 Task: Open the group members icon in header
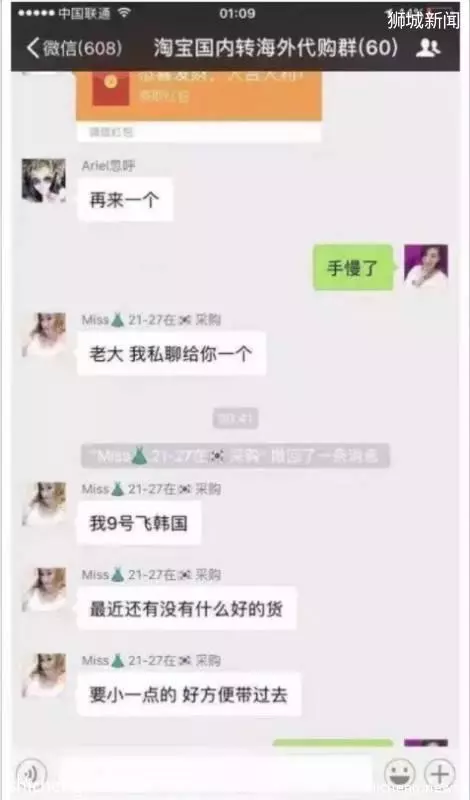click(428, 48)
